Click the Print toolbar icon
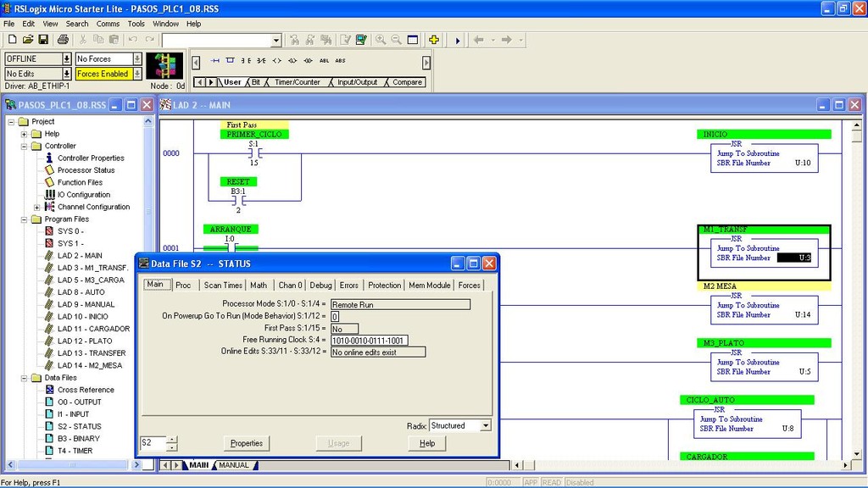This screenshot has height=488, width=868. (x=63, y=40)
